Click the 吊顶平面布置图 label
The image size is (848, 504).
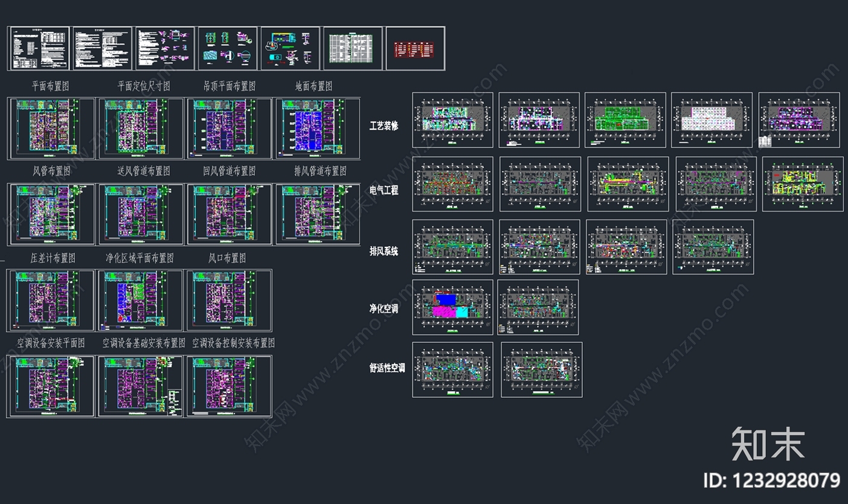(230, 86)
